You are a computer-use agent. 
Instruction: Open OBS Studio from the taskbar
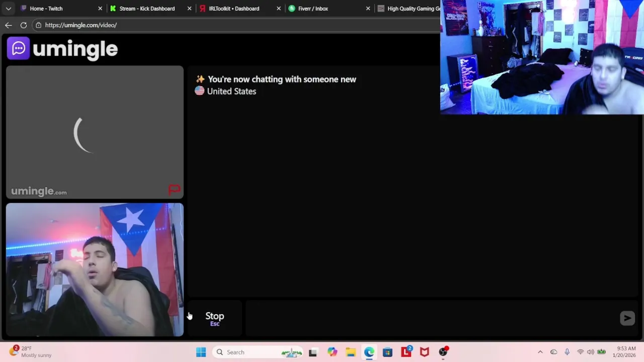443,352
